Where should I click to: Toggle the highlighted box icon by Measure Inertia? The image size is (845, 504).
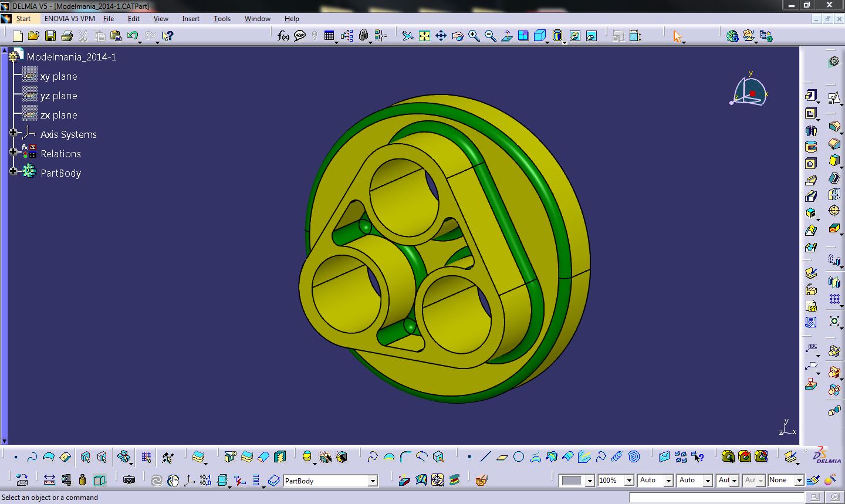(99, 480)
